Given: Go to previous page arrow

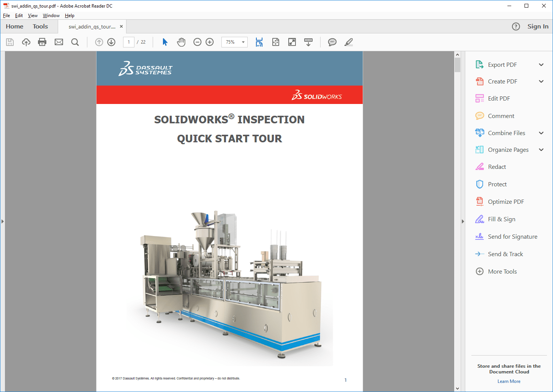Looking at the screenshot, I should click(x=99, y=42).
